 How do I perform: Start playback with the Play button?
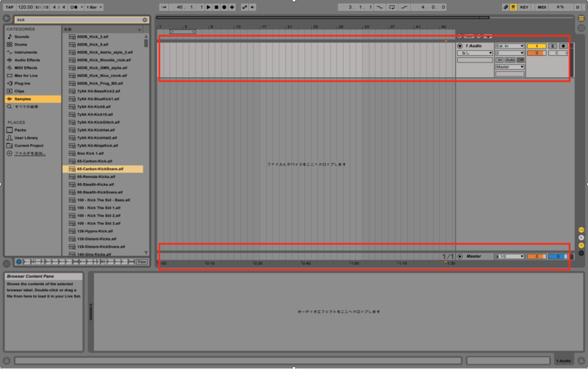(209, 7)
